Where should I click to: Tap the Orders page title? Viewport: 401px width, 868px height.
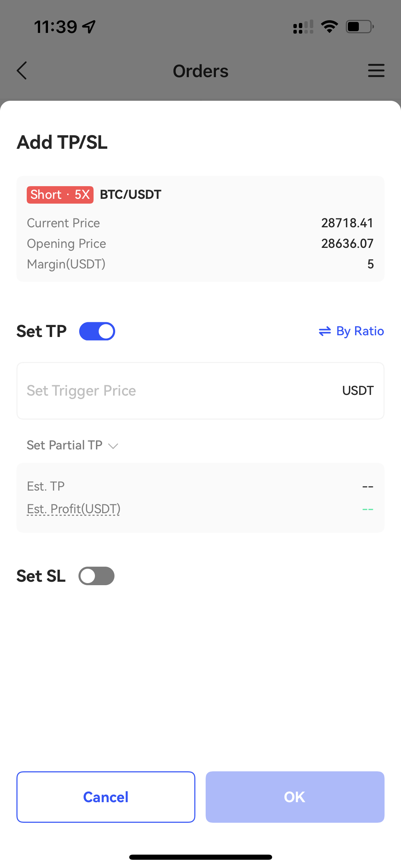tap(200, 71)
